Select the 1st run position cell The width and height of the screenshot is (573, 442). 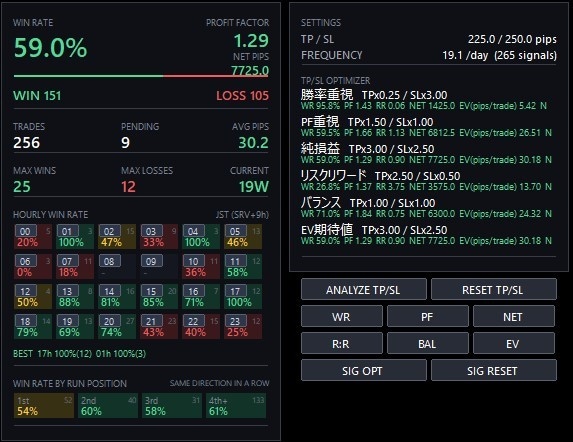pyautogui.click(x=44, y=405)
